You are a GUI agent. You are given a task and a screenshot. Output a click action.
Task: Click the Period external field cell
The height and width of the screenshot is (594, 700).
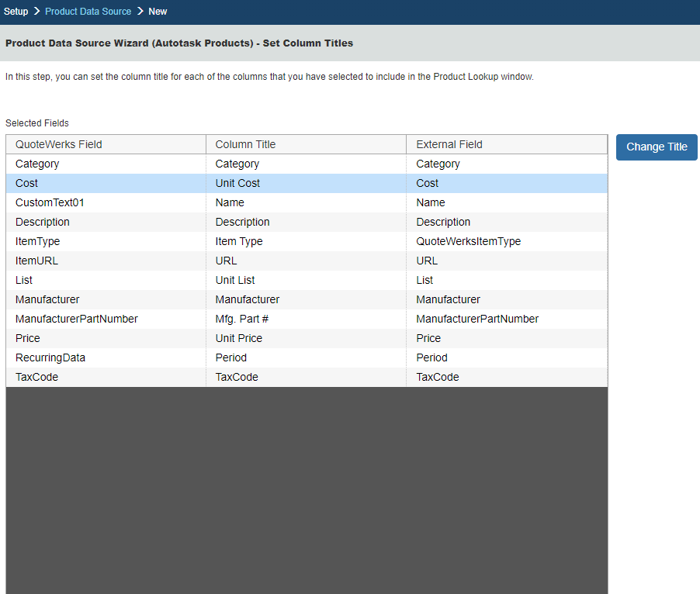431,358
